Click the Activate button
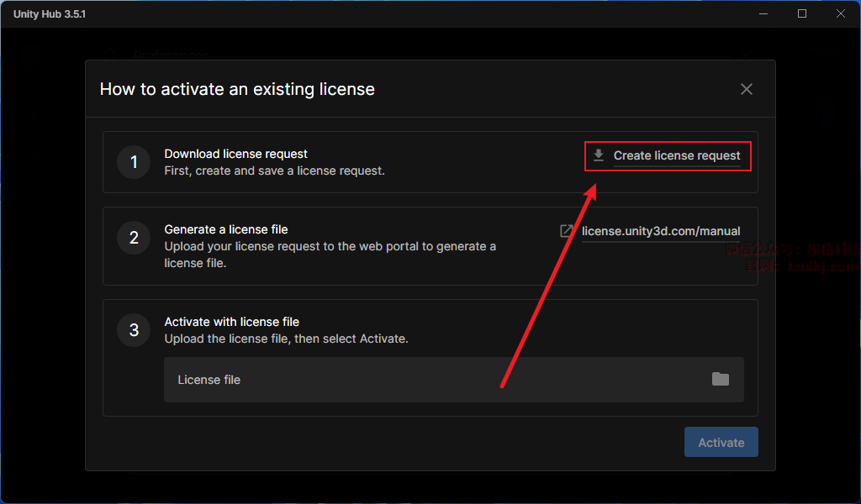 721,442
